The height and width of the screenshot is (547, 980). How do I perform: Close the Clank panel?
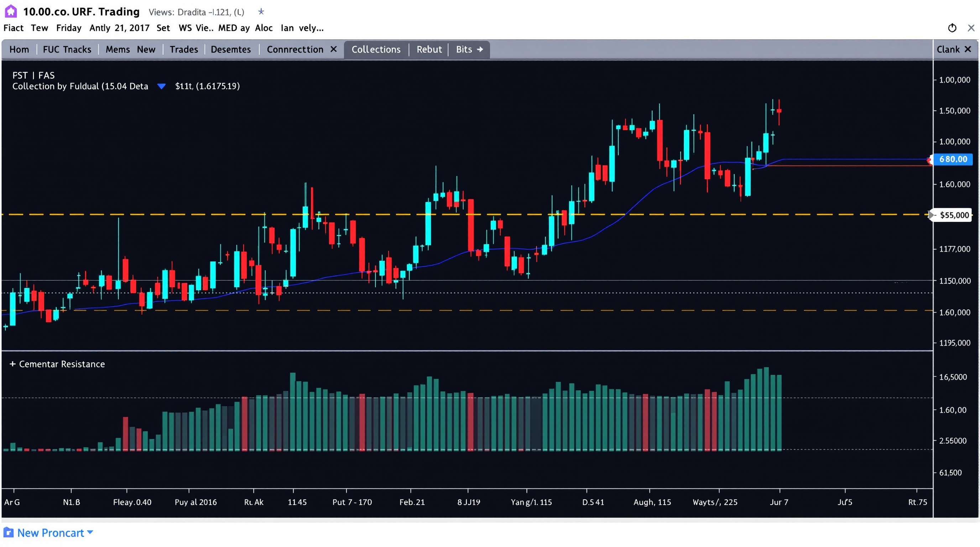(968, 49)
